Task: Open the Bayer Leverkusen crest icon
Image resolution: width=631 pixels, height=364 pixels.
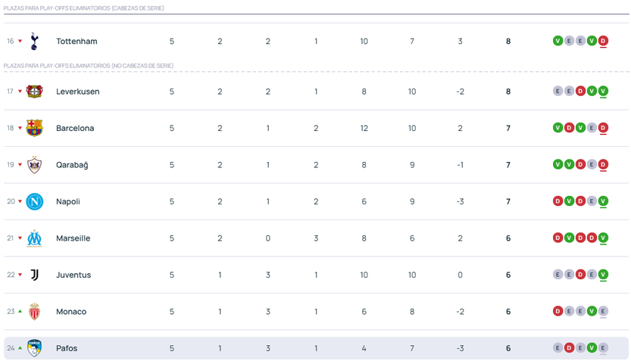Action: pyautogui.click(x=34, y=92)
